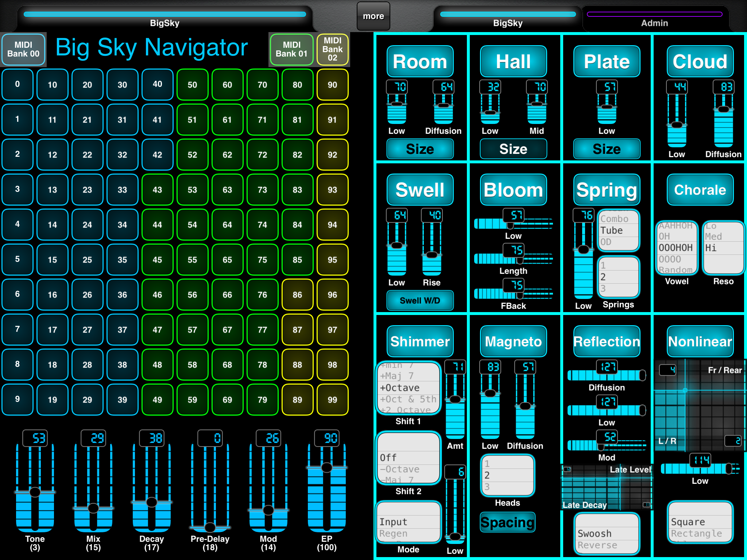Select Regen in the Mode picker
This screenshot has width=747, height=560.
coord(408,533)
